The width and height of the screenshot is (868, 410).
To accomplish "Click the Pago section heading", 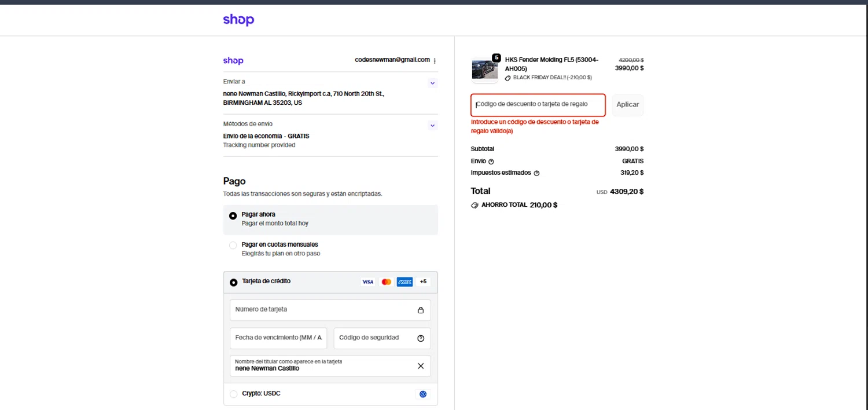I will (234, 181).
